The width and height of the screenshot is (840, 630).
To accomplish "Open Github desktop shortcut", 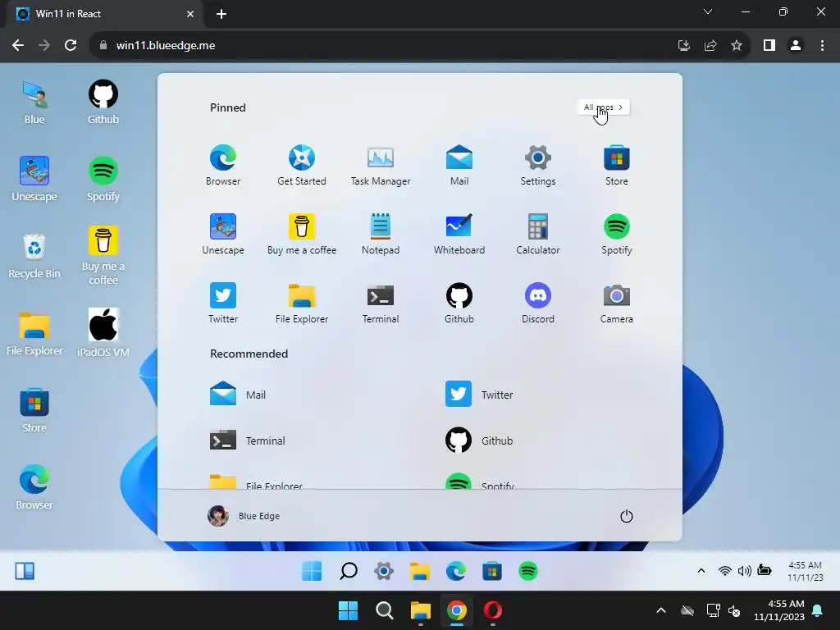I will pyautogui.click(x=103, y=103).
